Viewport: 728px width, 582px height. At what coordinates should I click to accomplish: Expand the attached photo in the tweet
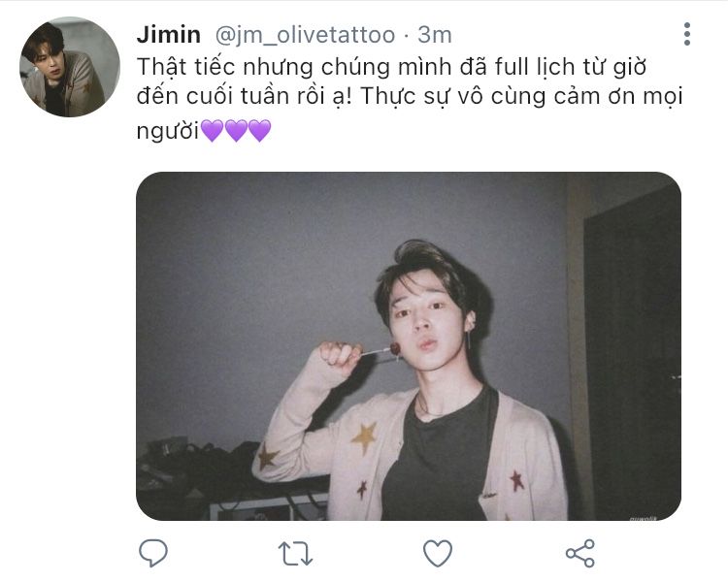[409, 346]
